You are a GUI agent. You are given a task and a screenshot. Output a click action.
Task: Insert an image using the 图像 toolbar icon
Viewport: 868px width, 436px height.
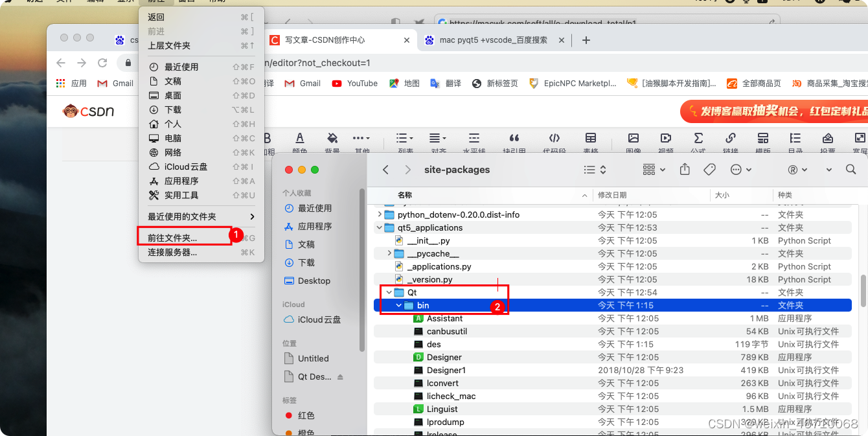click(x=633, y=139)
